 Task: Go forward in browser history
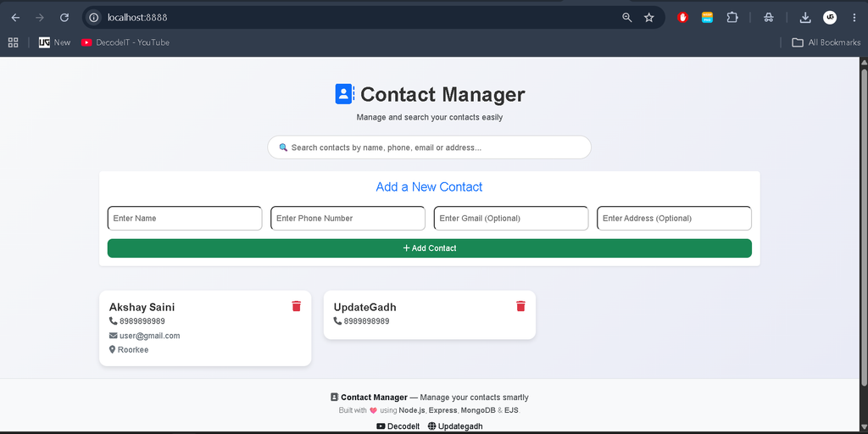39,18
